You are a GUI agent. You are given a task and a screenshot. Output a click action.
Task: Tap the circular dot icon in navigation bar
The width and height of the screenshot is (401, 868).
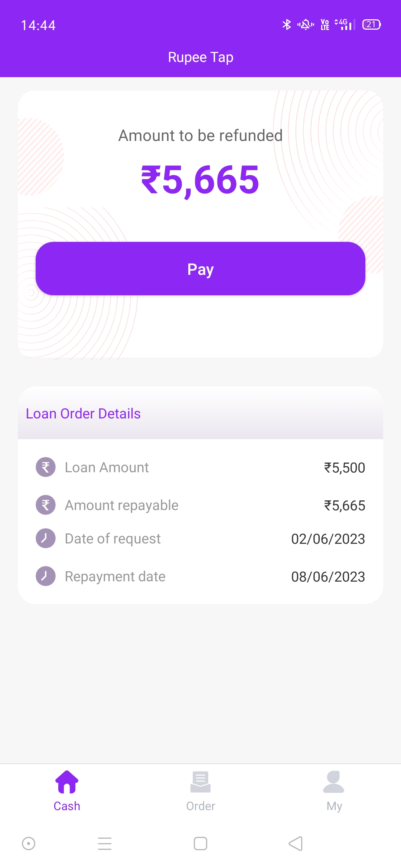[x=29, y=844]
